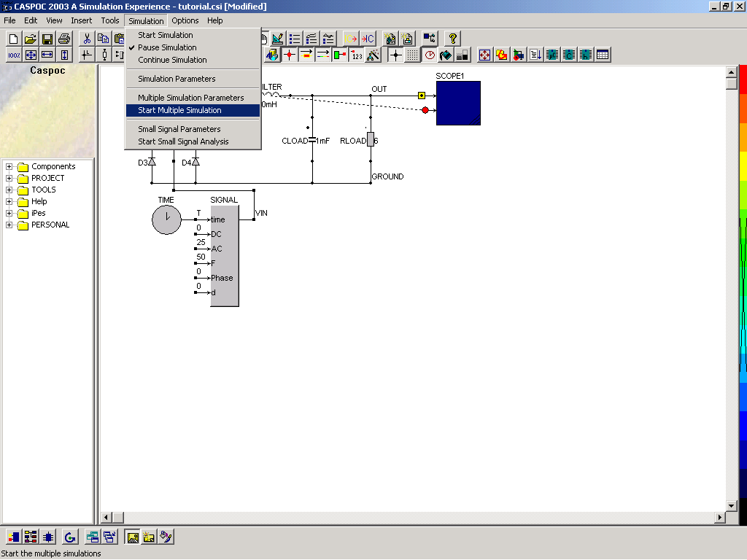Open help with the yellow question mark icon
Screen dimensions: 747x560
pos(452,39)
